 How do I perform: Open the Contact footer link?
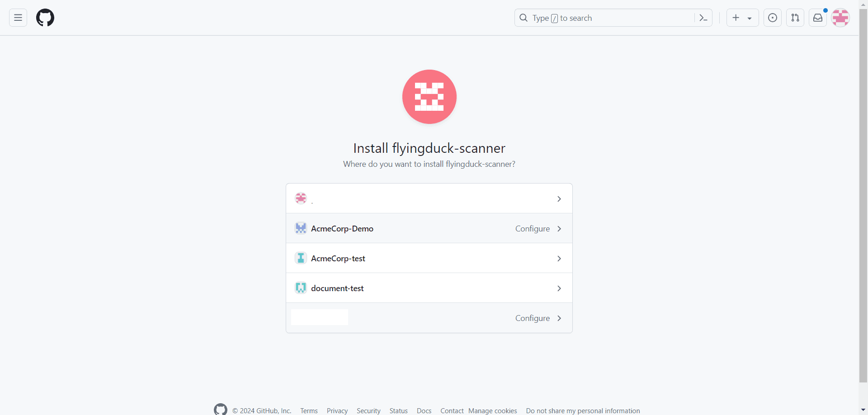click(452, 410)
